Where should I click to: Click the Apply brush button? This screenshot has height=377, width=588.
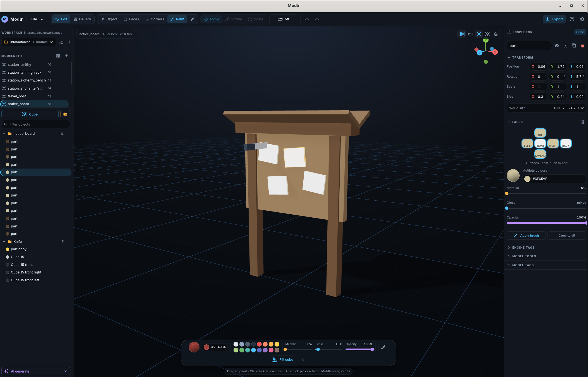point(526,236)
